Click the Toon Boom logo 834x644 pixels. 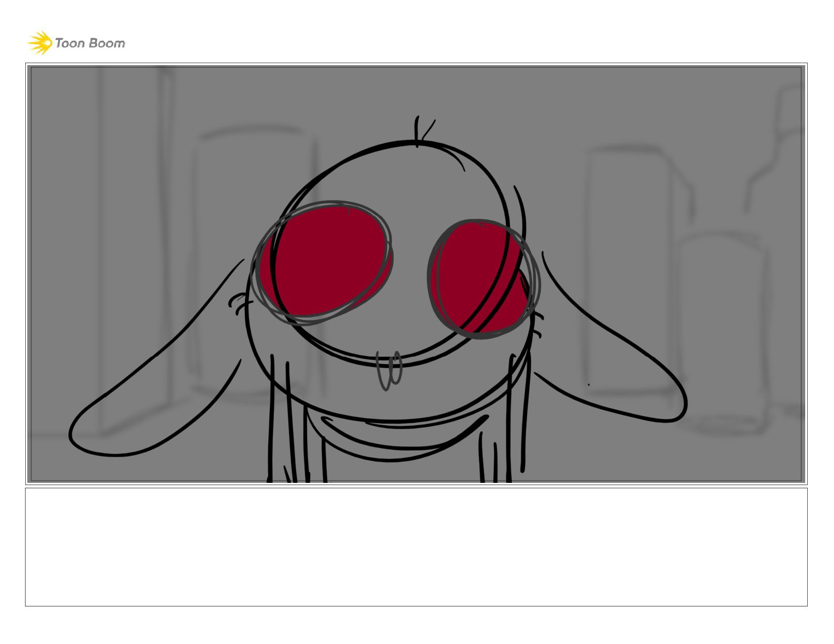[x=76, y=43]
